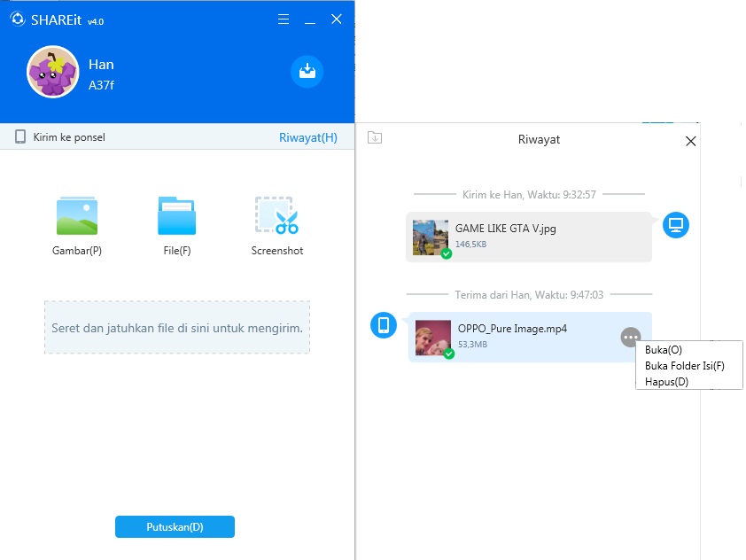This screenshot has height=560, width=746.
Task: Click the computer monitor sender icon
Action: click(676, 224)
